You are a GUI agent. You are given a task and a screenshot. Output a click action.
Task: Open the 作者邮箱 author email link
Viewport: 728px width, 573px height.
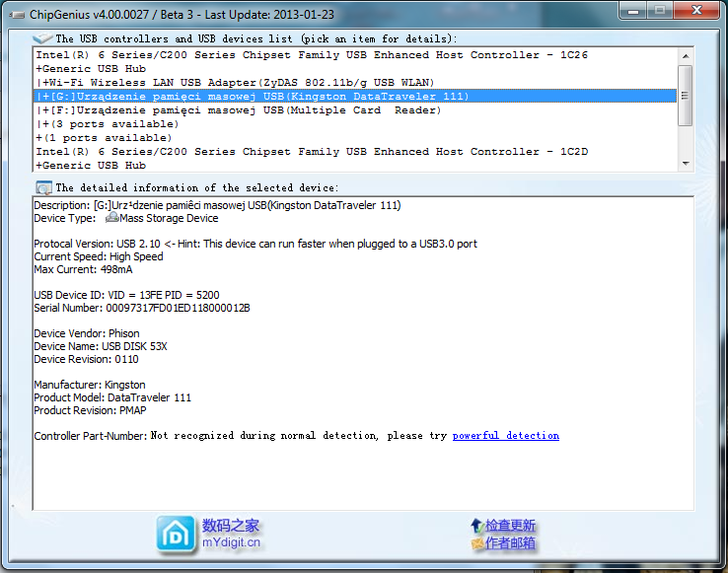click(x=510, y=542)
